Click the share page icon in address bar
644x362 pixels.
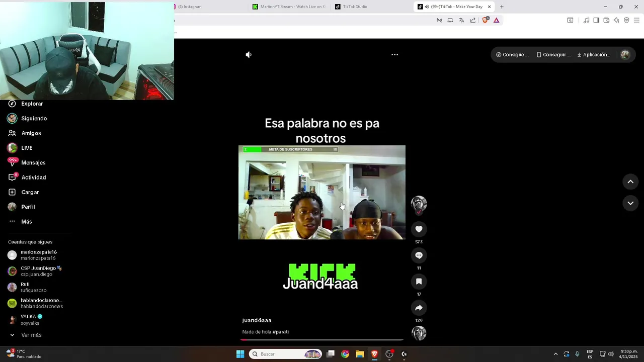[473, 20]
